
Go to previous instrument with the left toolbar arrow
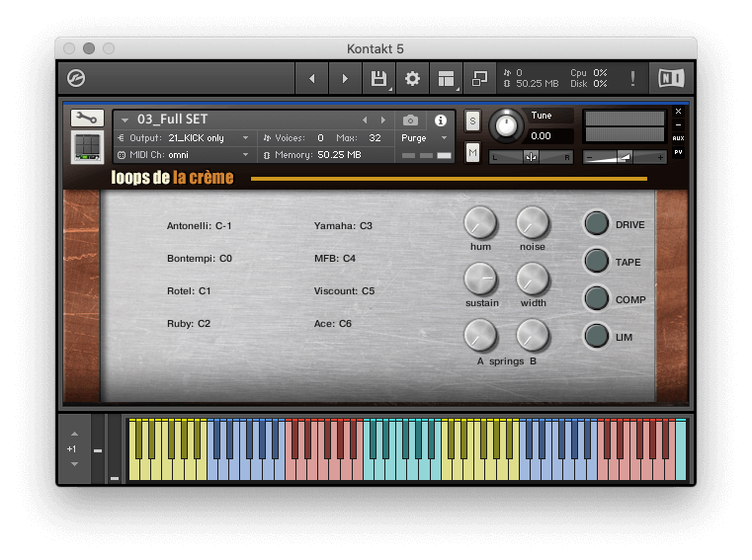(x=311, y=78)
